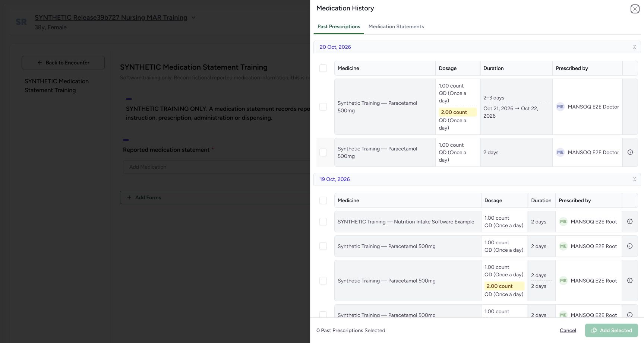The width and height of the screenshot is (644, 343).
Task: Open the patient name dropdown chevron
Action: pos(193,18)
